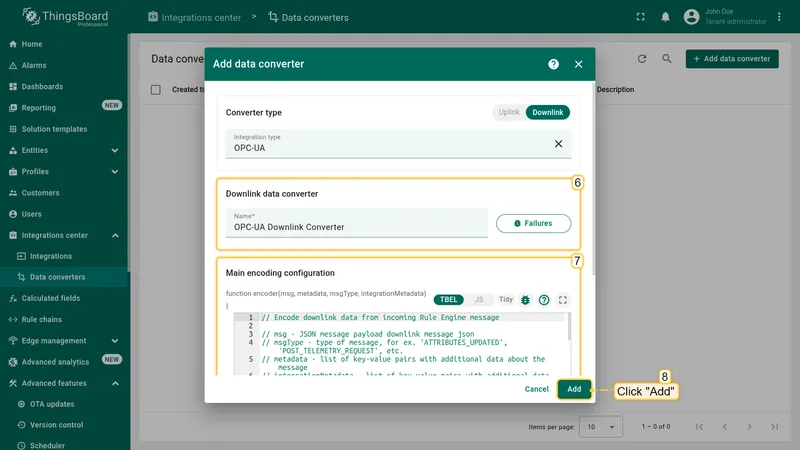Screen dimensions: 800x450
Task: Expand code editor to fullscreen
Action: 563,300
